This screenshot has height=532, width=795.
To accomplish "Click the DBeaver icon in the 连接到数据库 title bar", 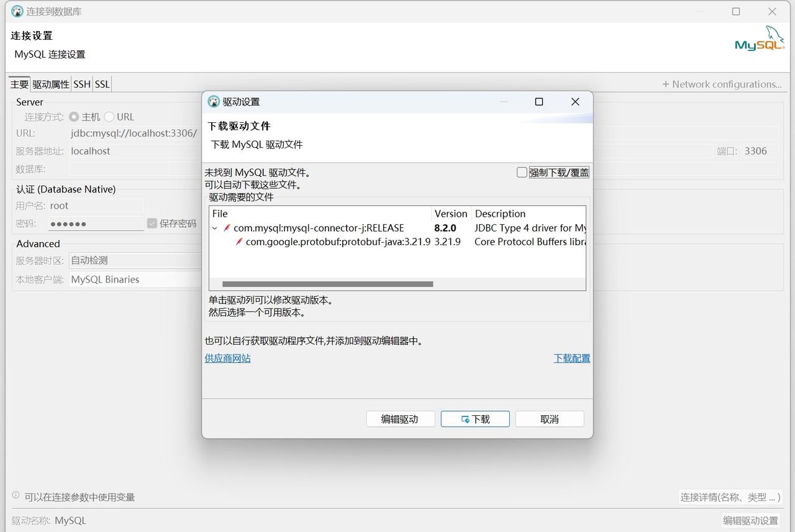I will (17, 11).
